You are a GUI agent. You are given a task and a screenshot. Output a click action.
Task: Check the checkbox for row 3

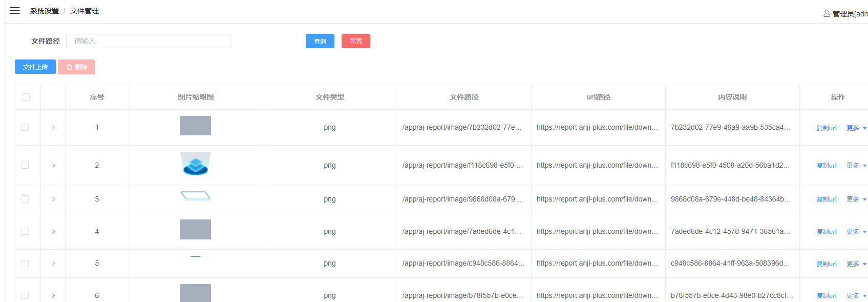(25, 199)
